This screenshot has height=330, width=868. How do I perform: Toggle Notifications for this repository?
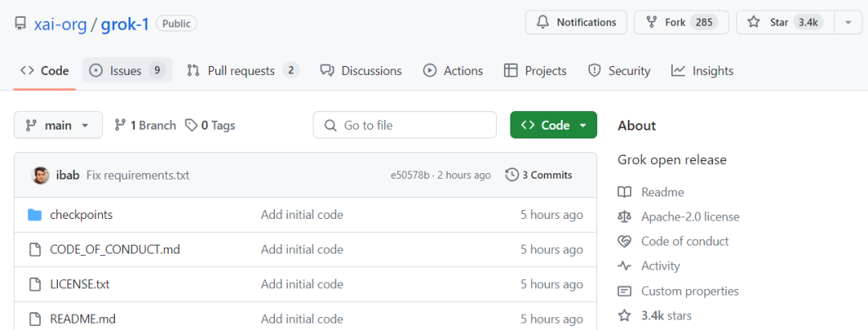pyautogui.click(x=575, y=23)
